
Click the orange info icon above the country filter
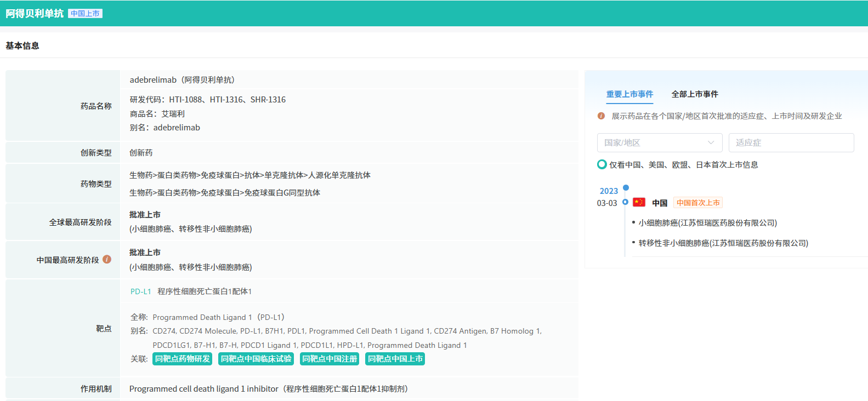pyautogui.click(x=601, y=116)
